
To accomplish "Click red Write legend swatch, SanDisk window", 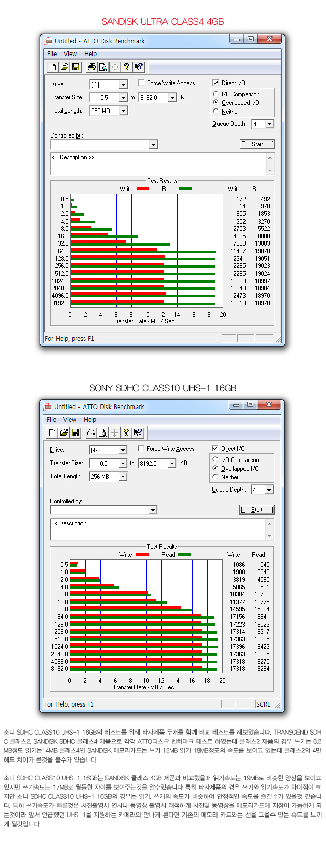I will click(x=143, y=188).
